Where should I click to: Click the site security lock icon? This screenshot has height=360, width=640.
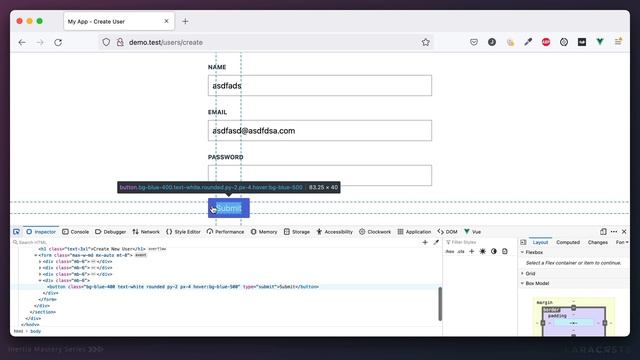point(120,42)
